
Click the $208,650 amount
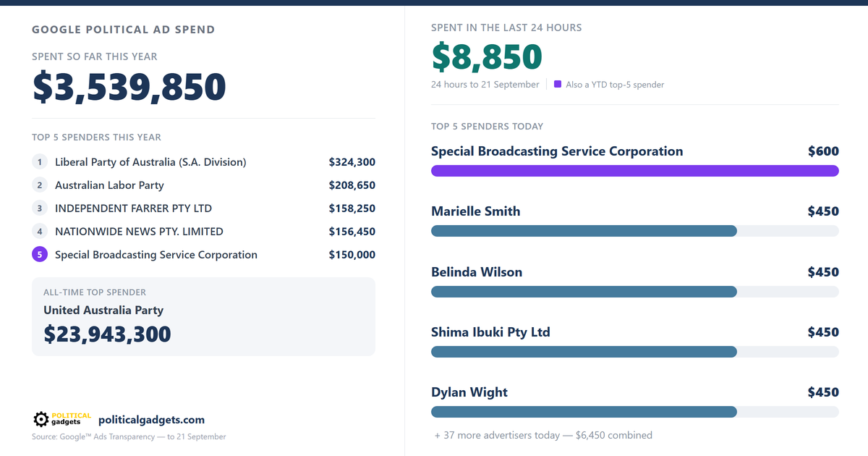[352, 185]
